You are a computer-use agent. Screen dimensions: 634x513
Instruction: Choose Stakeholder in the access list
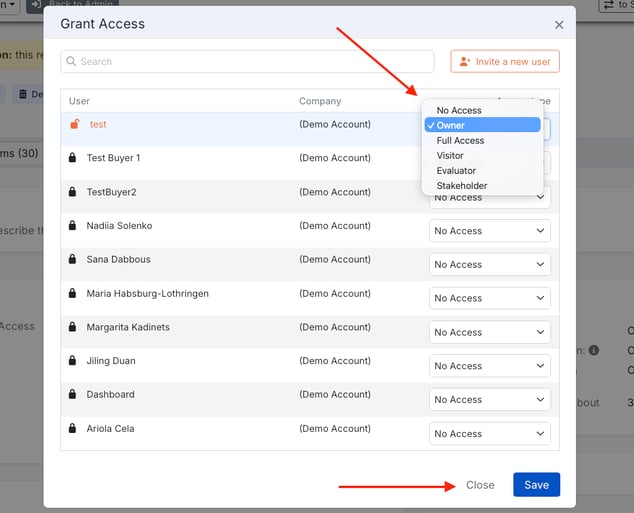coord(462,186)
